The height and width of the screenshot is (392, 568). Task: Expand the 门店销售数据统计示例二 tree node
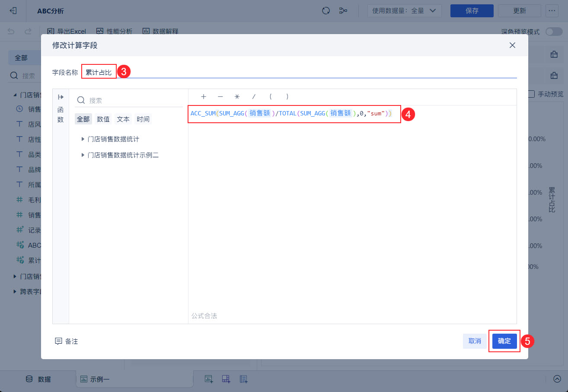point(83,155)
